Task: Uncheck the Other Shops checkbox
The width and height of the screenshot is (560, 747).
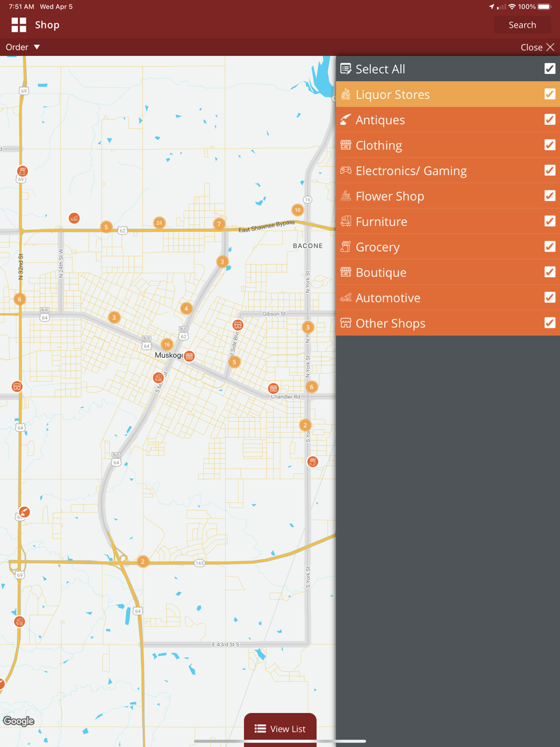Action: point(550,323)
